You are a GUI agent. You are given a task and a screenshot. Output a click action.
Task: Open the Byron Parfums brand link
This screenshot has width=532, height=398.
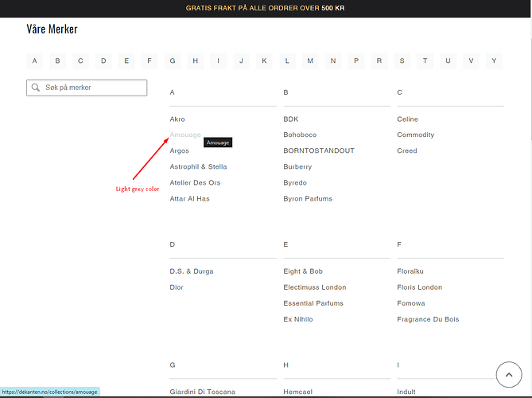(308, 199)
